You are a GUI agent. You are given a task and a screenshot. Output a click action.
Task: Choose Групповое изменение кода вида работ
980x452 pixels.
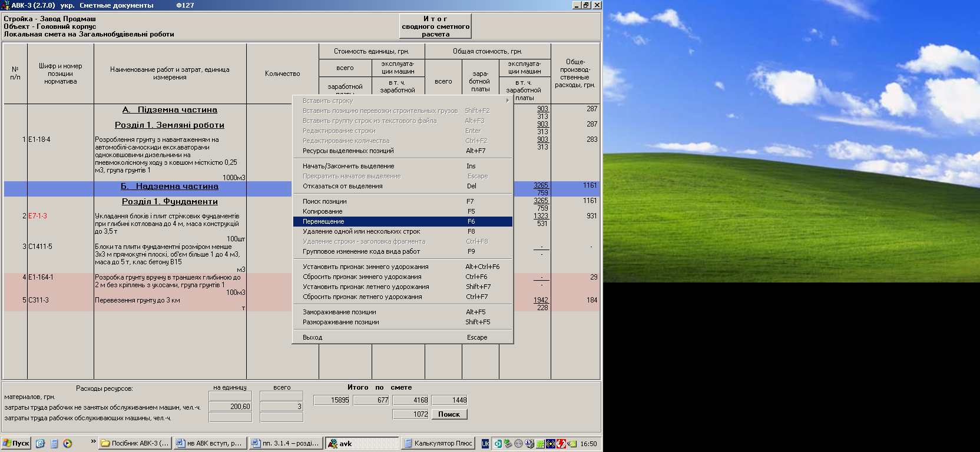tap(403, 251)
